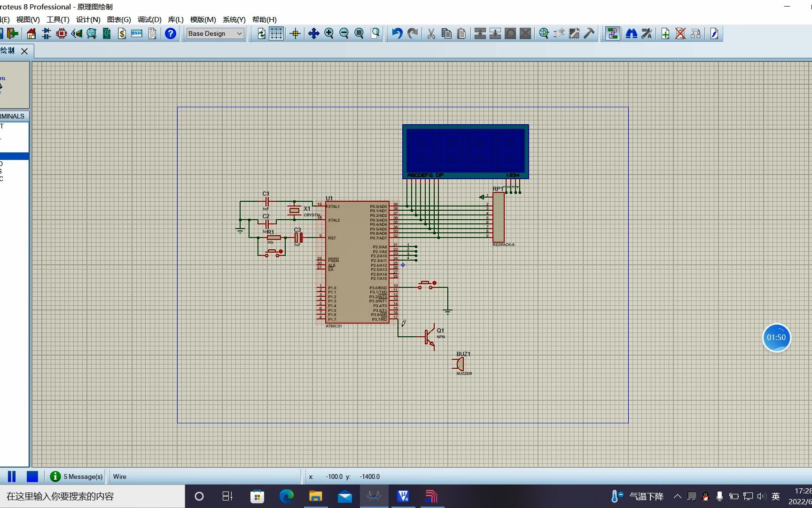Click the Zoom to area icon

click(x=375, y=33)
